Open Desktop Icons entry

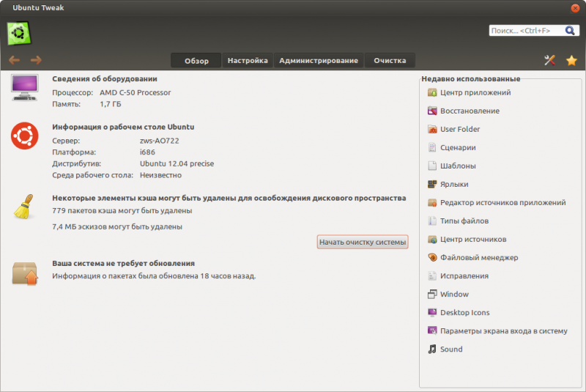pyautogui.click(x=465, y=312)
